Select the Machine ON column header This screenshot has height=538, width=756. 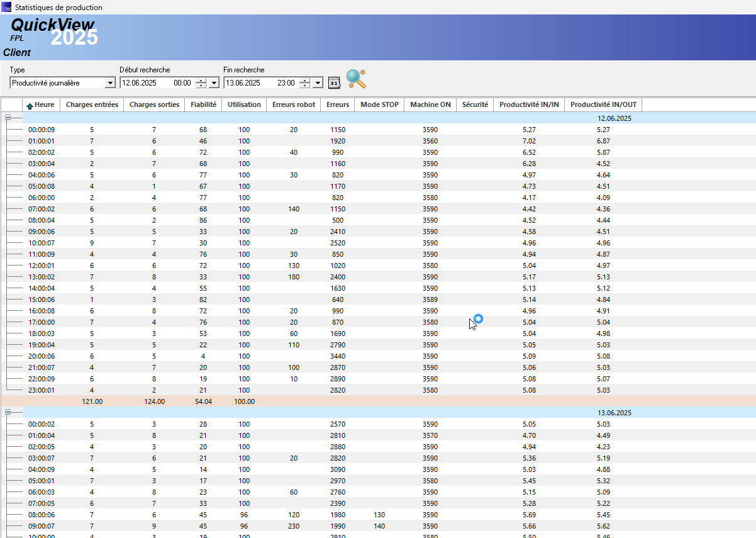tap(430, 104)
